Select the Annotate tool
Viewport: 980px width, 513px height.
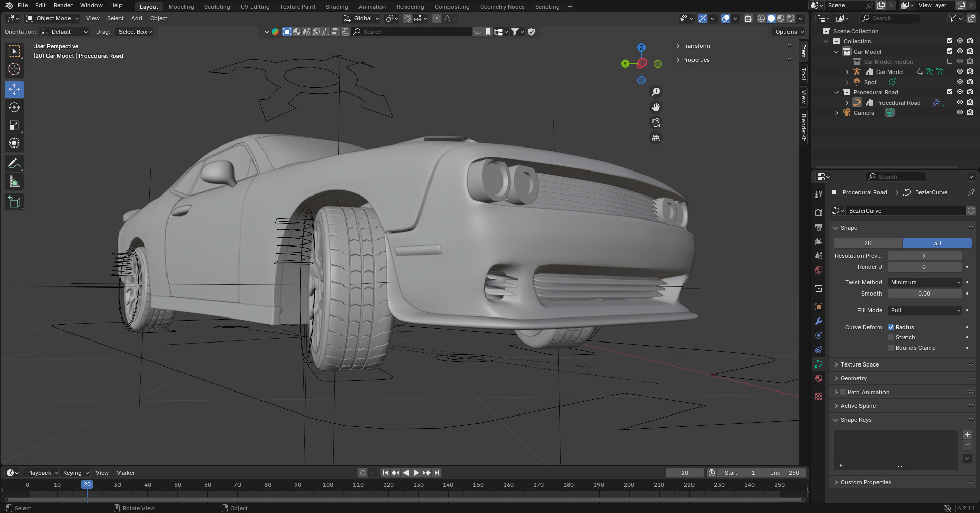(x=14, y=164)
